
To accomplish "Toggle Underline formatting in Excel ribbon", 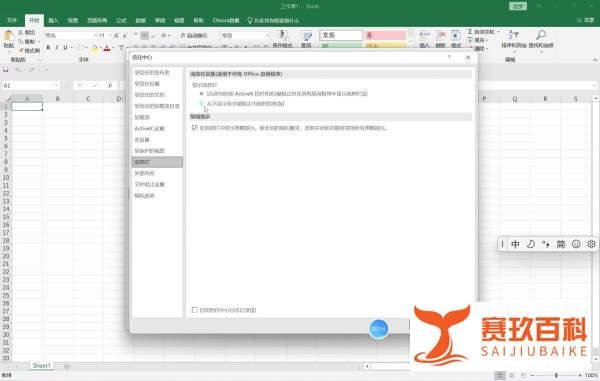I will [x=65, y=48].
